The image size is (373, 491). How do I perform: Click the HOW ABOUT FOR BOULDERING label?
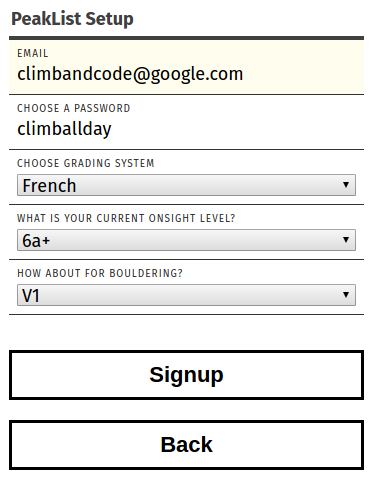click(x=100, y=273)
